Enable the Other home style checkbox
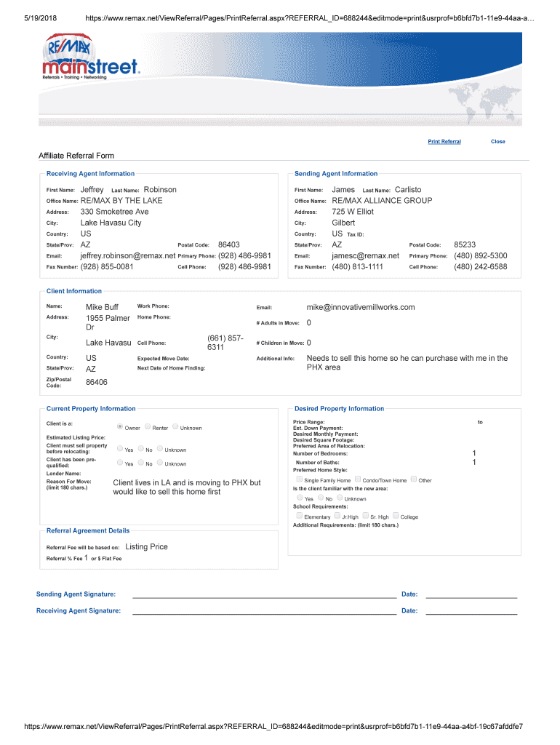This screenshot has height=745, width=560. pyautogui.click(x=414, y=479)
